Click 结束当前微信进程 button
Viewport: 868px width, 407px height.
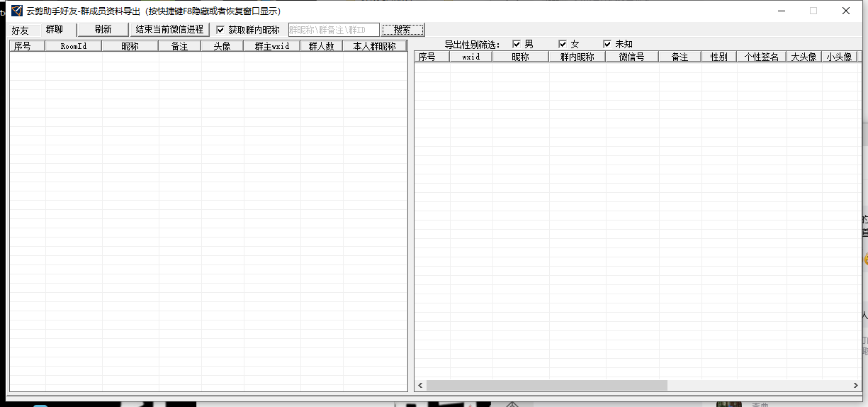[170, 30]
